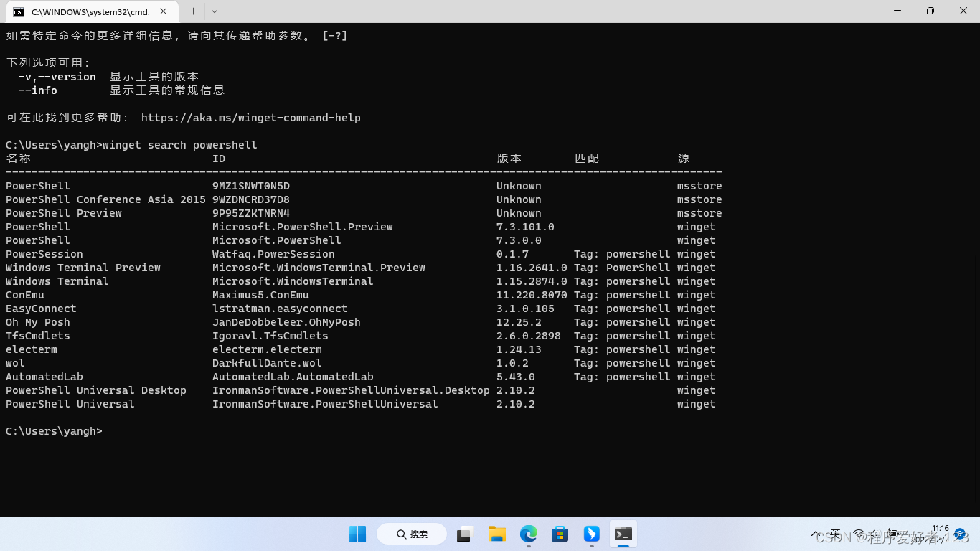Viewport: 980px width, 551px height.
Task: Click ID DarkfullDante.wol
Action: pos(267,363)
